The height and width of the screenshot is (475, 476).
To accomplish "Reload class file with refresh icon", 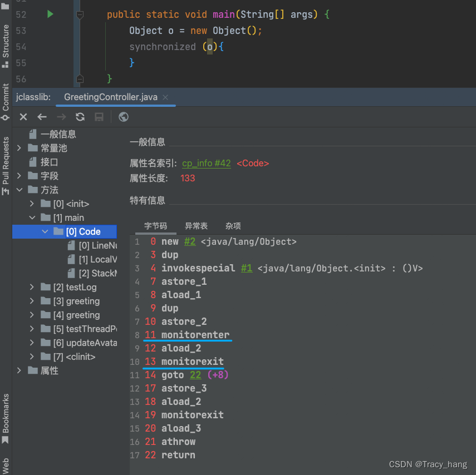I will point(80,117).
